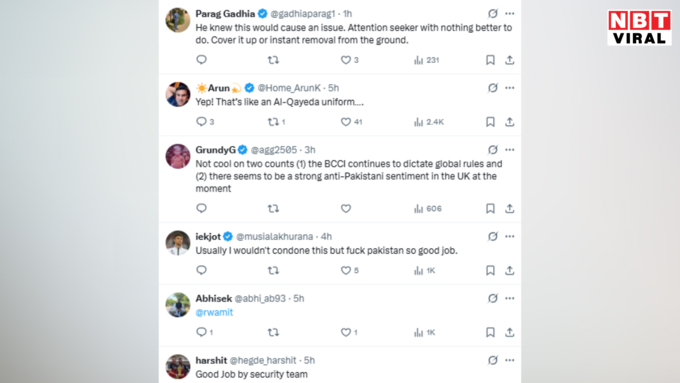
Task: Bookmark Arun's tweet
Action: (x=490, y=122)
